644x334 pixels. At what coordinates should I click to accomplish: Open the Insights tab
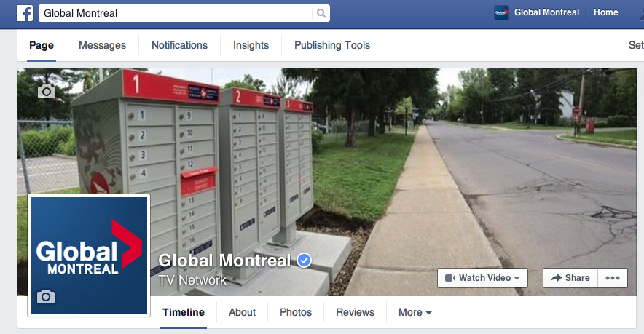coord(251,45)
